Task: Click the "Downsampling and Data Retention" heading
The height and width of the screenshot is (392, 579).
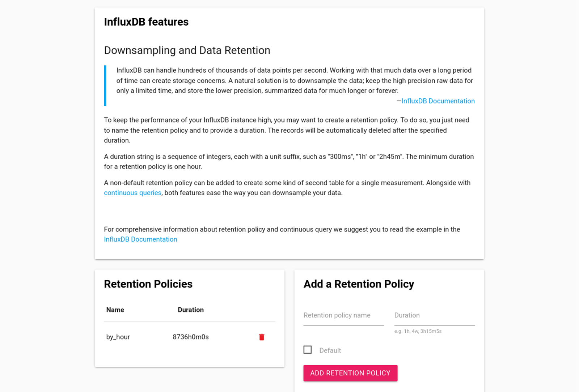Action: pyautogui.click(x=187, y=50)
